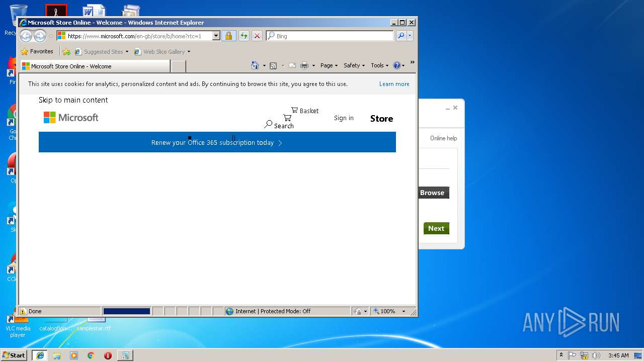This screenshot has width=644, height=362.
Task: Refresh the page with the green arrows
Action: (x=244, y=36)
